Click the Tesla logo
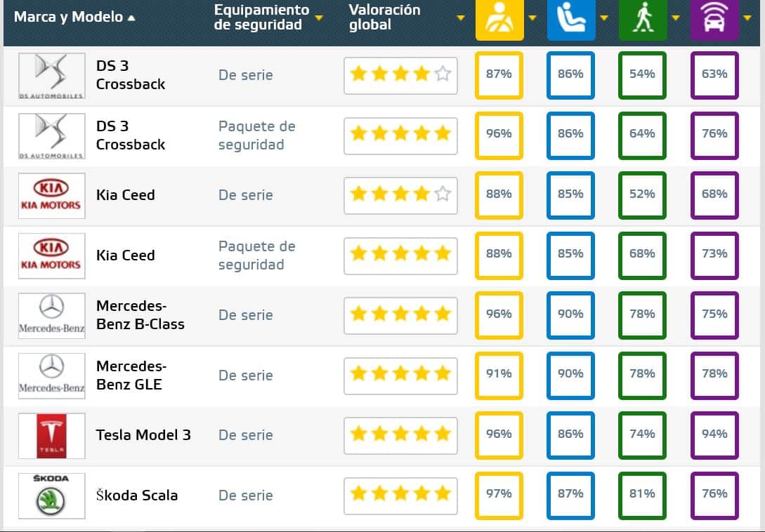 tap(51, 435)
